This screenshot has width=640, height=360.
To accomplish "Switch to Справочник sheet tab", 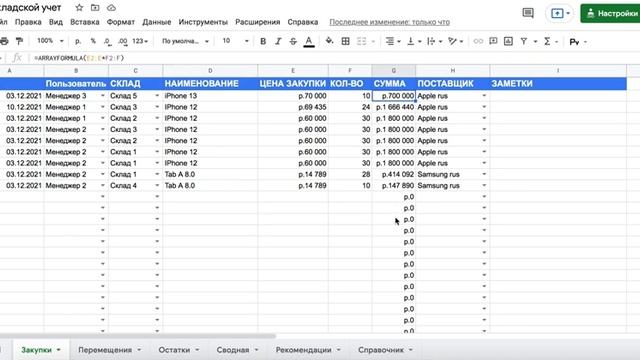I will 385,350.
